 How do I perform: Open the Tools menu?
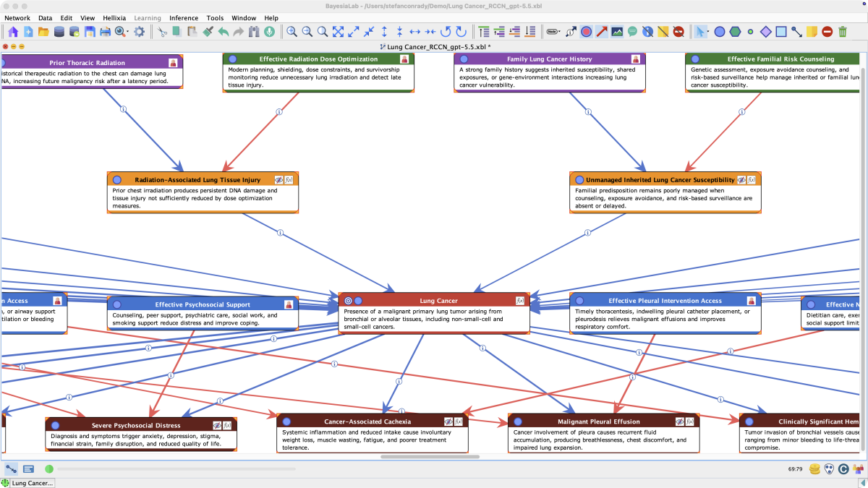point(215,17)
